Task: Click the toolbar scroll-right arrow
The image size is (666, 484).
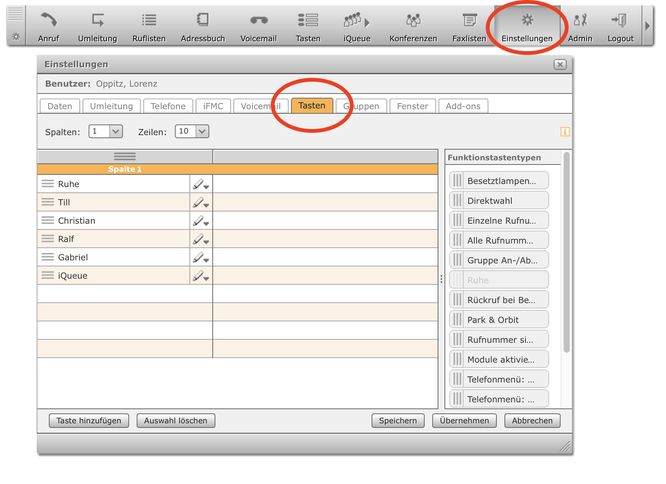Action: (647, 26)
